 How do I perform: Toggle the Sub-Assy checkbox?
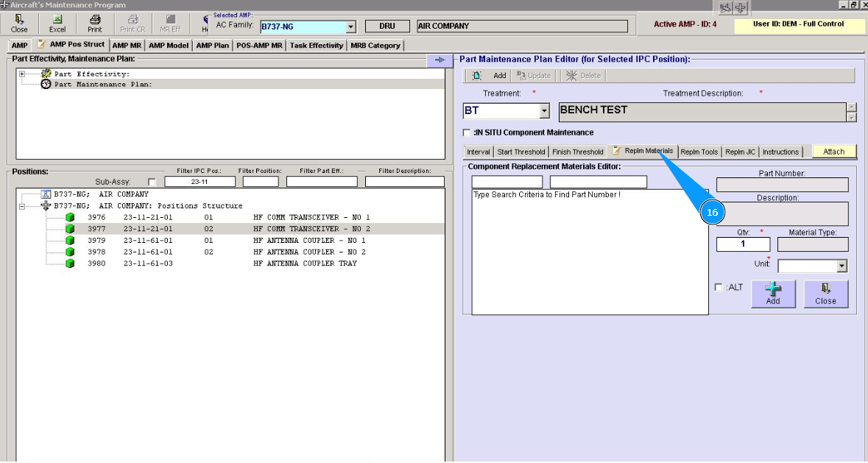point(152,182)
